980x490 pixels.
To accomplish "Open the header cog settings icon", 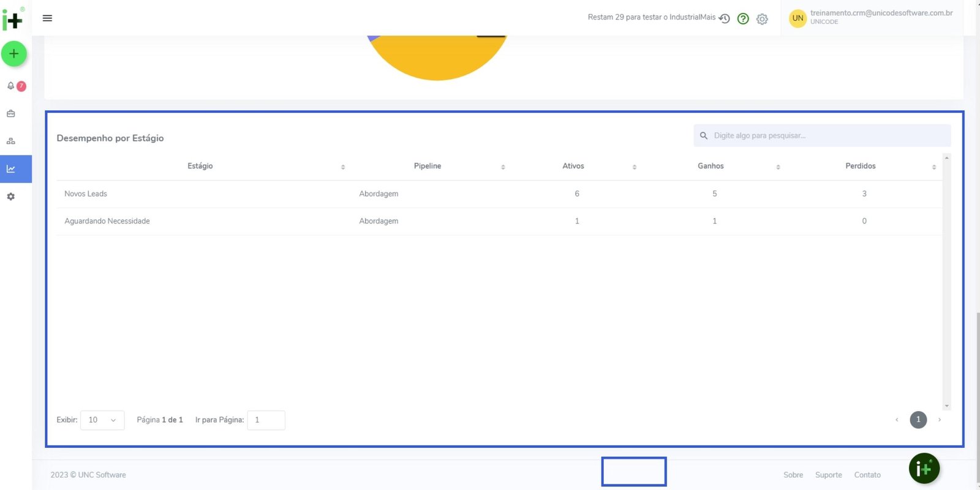I will (762, 19).
